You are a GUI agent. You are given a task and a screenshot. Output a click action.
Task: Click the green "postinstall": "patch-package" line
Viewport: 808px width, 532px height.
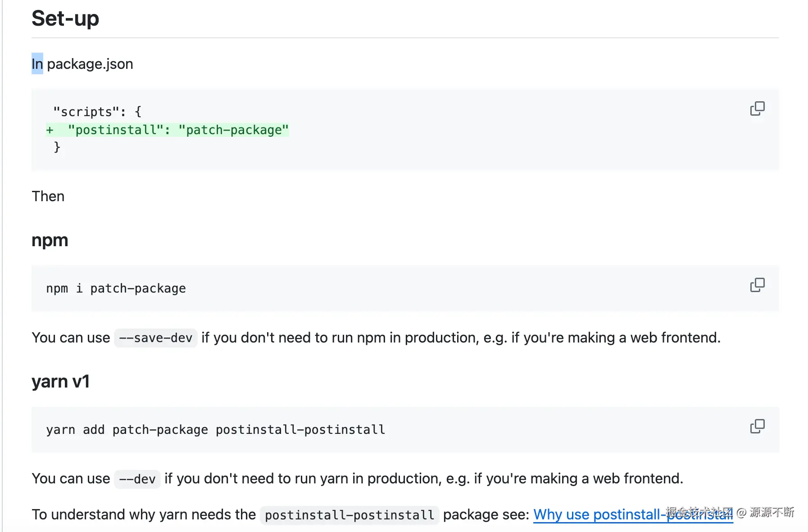(178, 130)
